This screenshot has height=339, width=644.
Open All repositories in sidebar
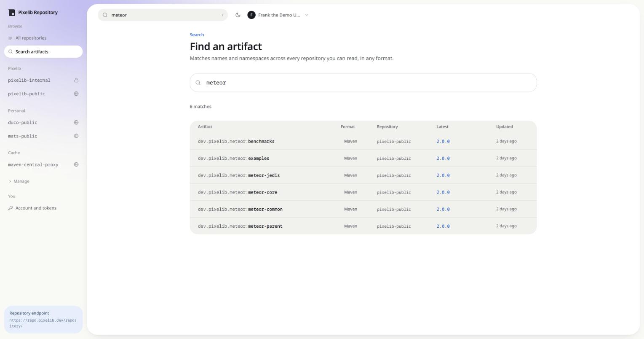pos(43,38)
